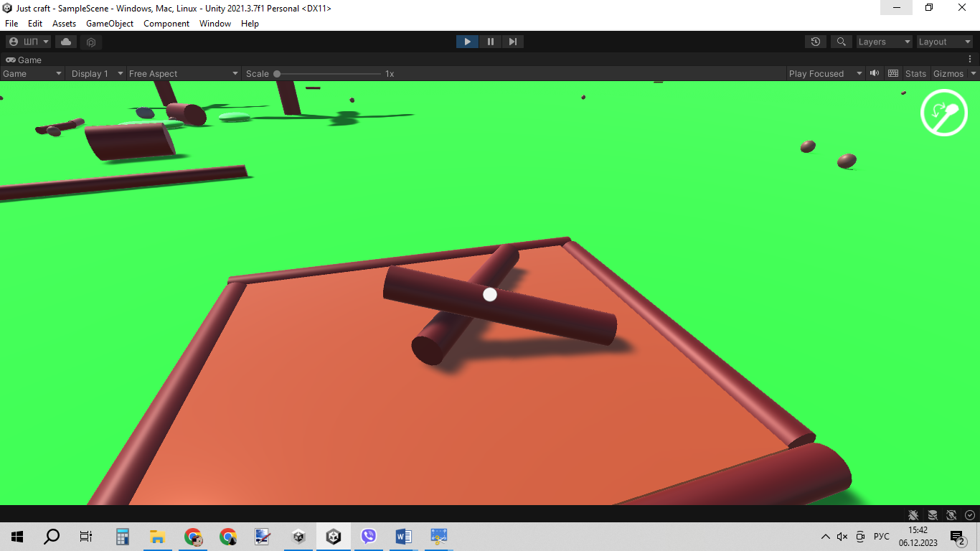This screenshot has width=980, height=551.
Task: Switch to the Unity Editor taskbar icon
Action: click(334, 536)
